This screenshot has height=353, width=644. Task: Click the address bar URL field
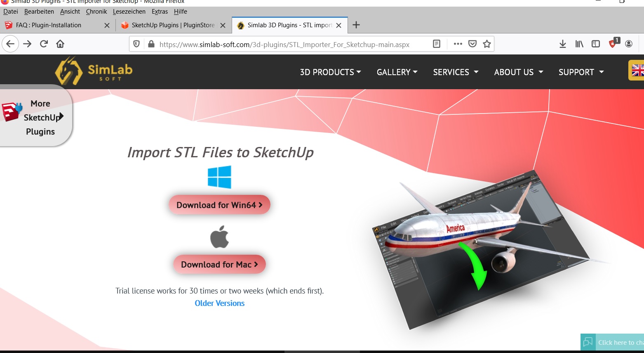pyautogui.click(x=284, y=44)
